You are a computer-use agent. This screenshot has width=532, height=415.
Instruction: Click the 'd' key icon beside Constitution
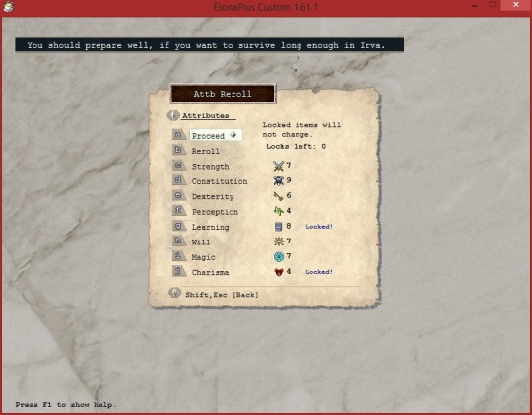178,180
